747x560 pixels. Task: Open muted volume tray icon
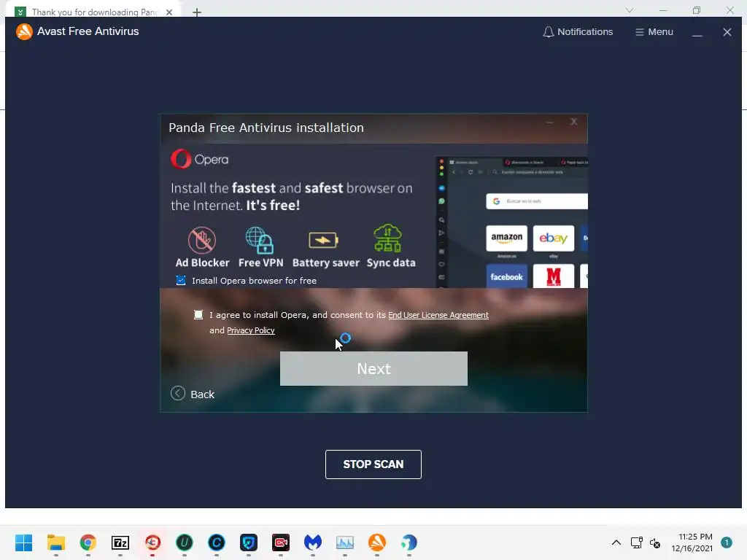(x=656, y=542)
